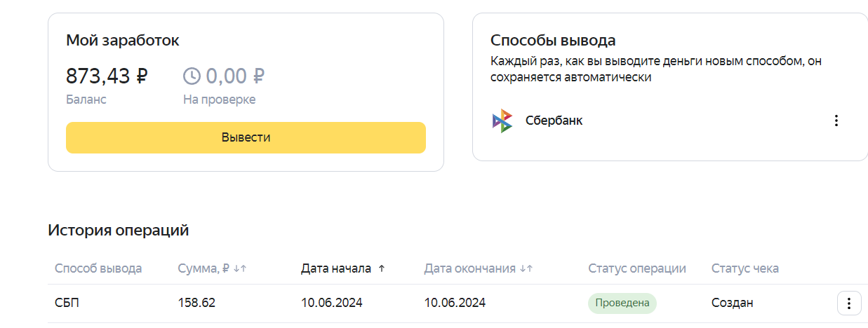
Task: Toggle sort arrows on Сумма column
Action: coord(240,268)
